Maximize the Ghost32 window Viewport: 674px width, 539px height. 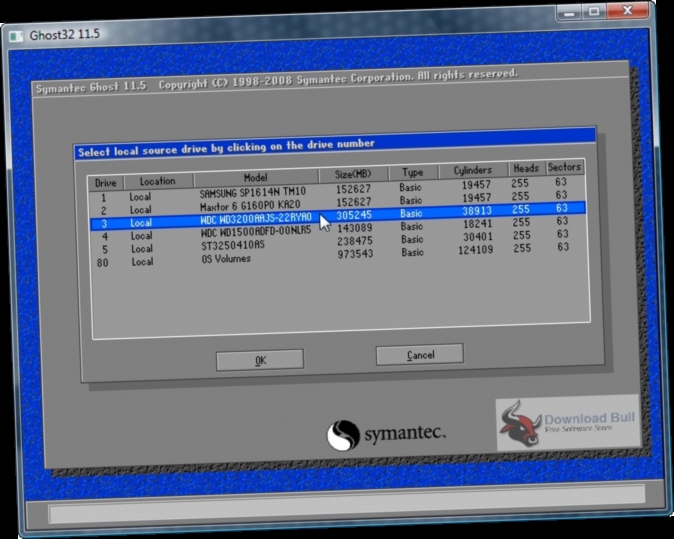pyautogui.click(x=594, y=12)
